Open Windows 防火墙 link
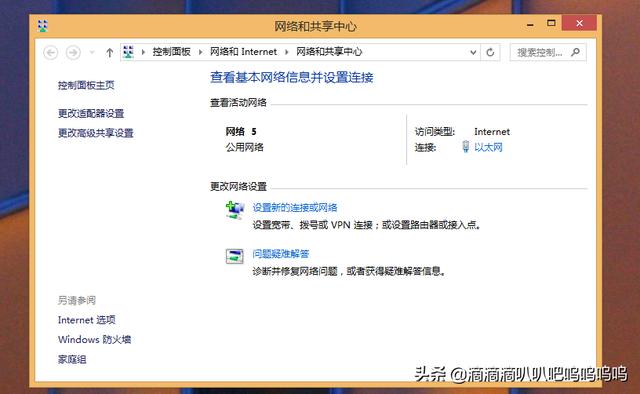This screenshot has height=394, width=640. (x=94, y=339)
